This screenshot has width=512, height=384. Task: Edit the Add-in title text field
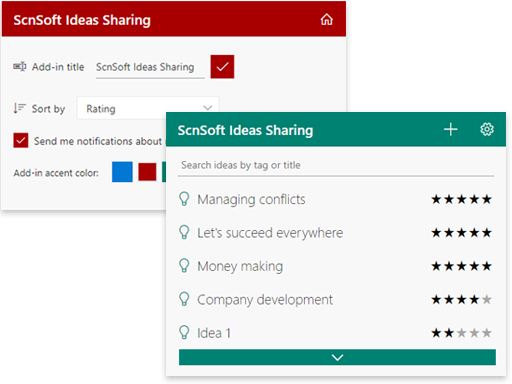[150, 67]
